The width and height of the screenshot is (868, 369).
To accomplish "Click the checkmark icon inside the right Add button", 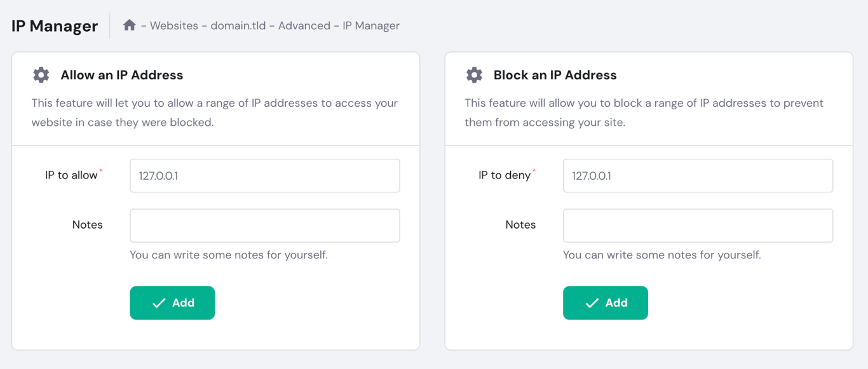I will coord(592,303).
